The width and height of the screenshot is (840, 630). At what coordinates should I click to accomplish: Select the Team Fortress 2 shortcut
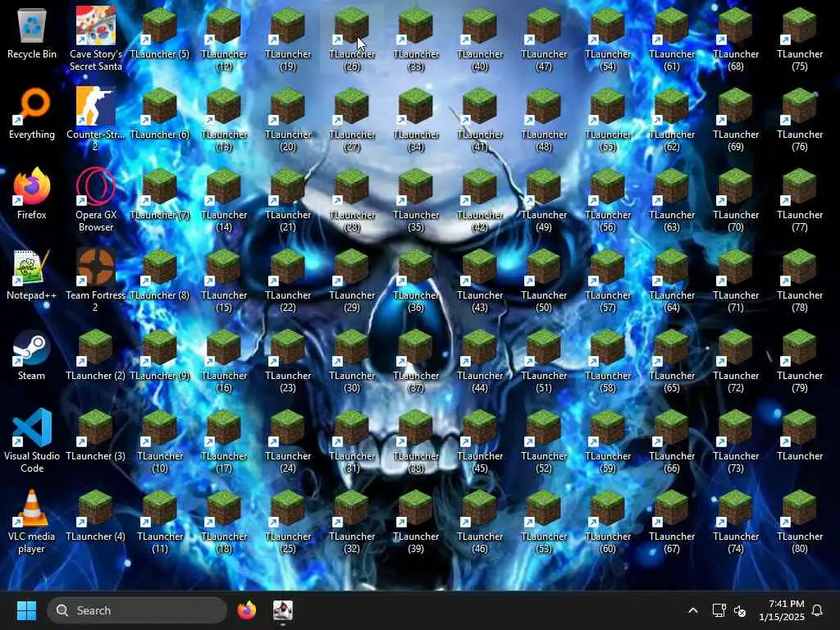tap(96, 280)
